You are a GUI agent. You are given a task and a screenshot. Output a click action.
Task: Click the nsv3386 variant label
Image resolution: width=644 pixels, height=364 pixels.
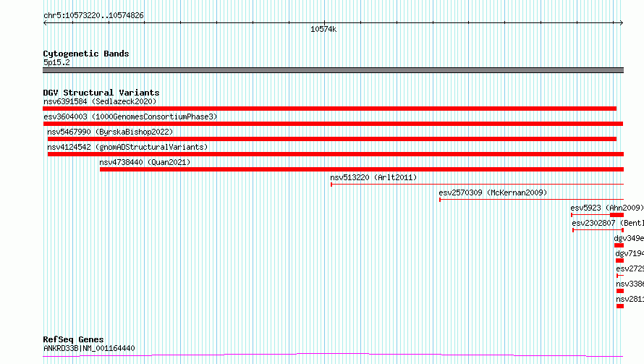pyautogui.click(x=630, y=284)
